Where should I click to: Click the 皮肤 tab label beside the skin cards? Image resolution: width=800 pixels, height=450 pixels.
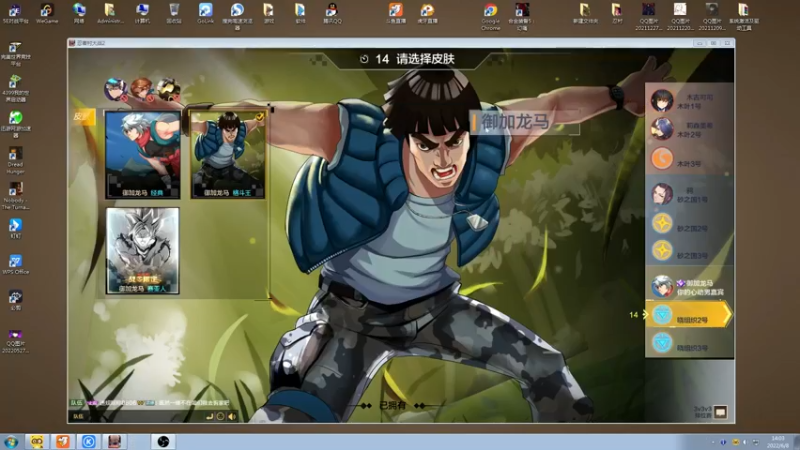click(83, 117)
